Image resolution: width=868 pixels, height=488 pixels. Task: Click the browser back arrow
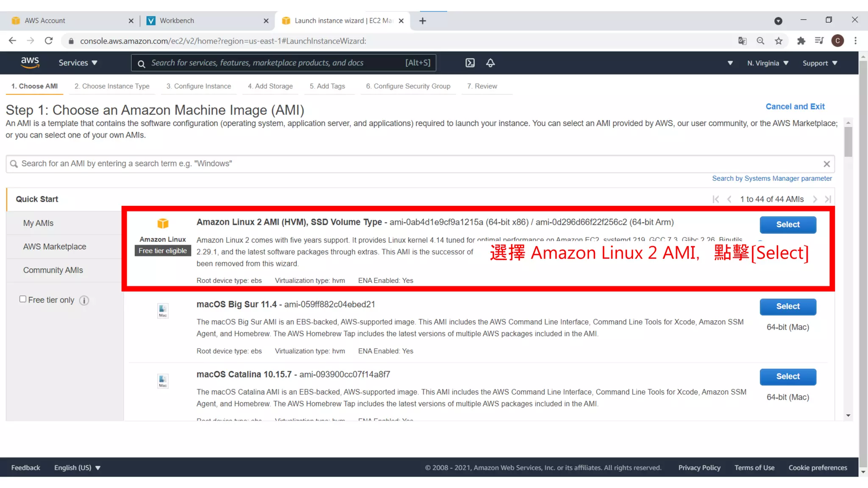[12, 41]
